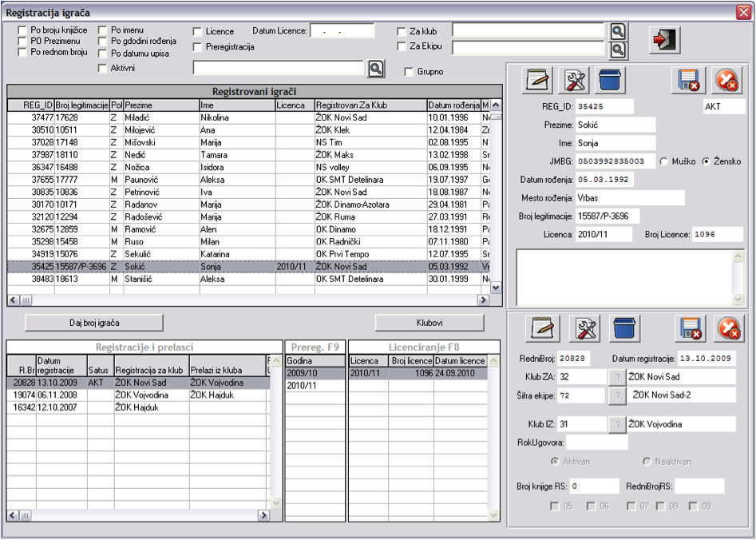This screenshot has height=540, width=756.
Task: Open the lookup button next to Šifra ekipe
Action: 616,395
